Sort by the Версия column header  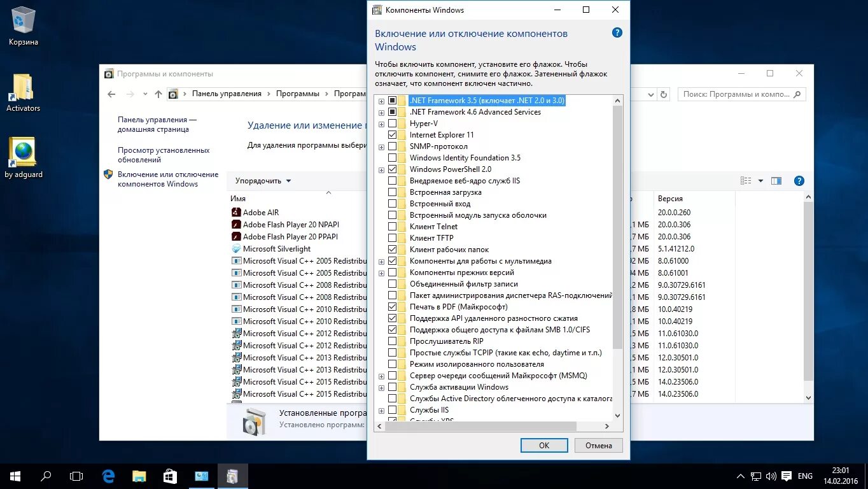point(670,199)
